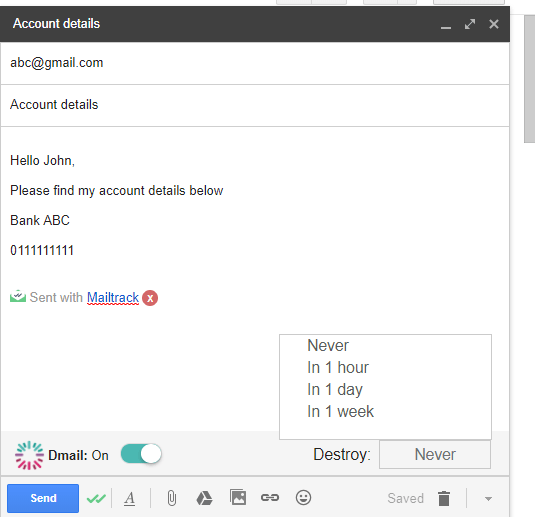This screenshot has width=535, height=517.
Task: Open the Destroy dropdown showing Never
Action: coord(435,454)
